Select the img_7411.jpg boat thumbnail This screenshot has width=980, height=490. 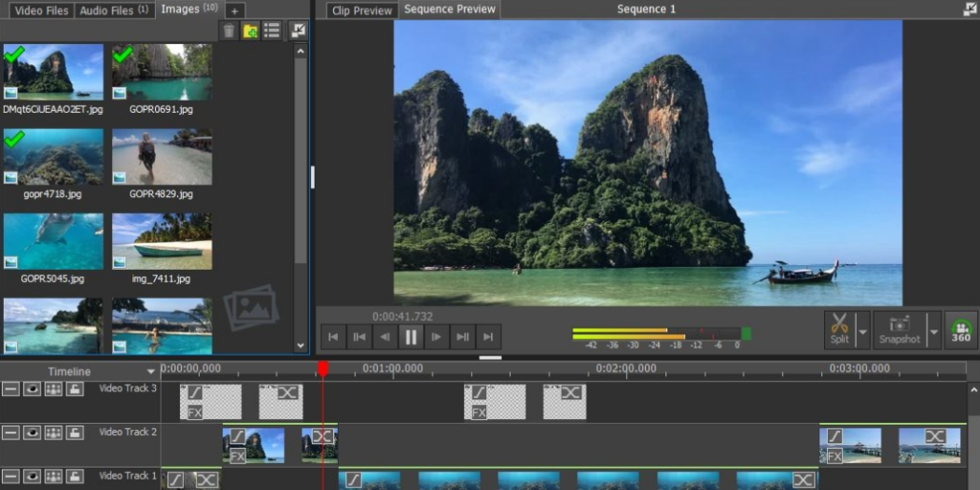pos(161,241)
